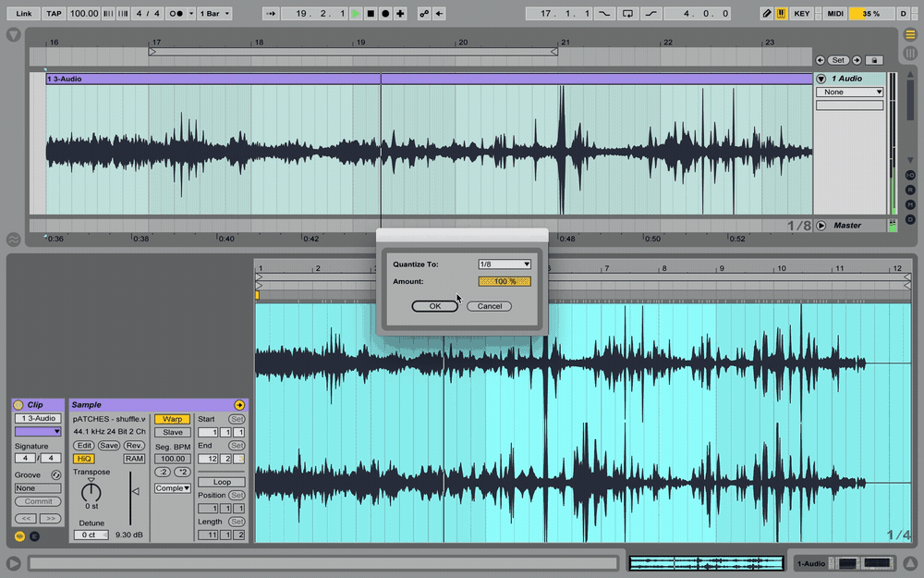Nudge tempo up with phase nudge icon
The height and width of the screenshot is (578, 924).
tap(123, 14)
